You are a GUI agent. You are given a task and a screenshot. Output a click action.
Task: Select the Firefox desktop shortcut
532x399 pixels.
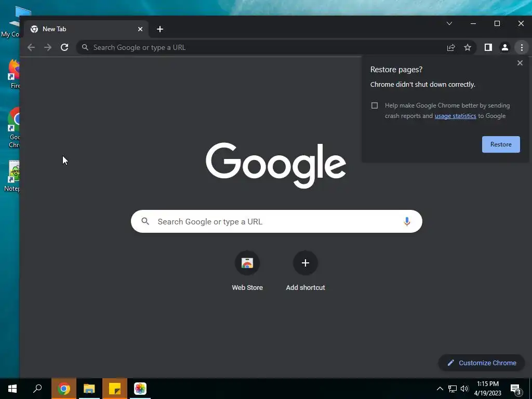[14, 74]
